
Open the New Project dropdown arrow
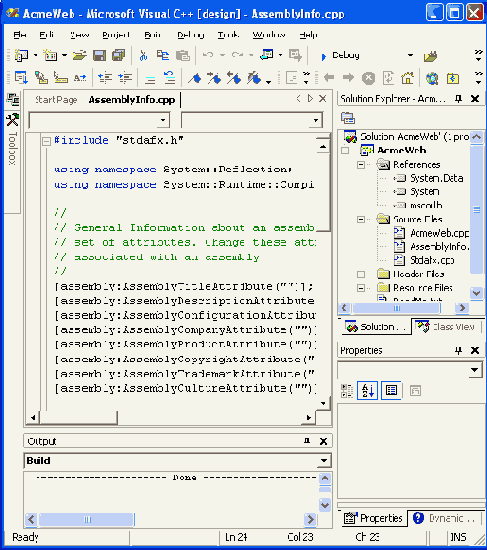(x=35, y=55)
